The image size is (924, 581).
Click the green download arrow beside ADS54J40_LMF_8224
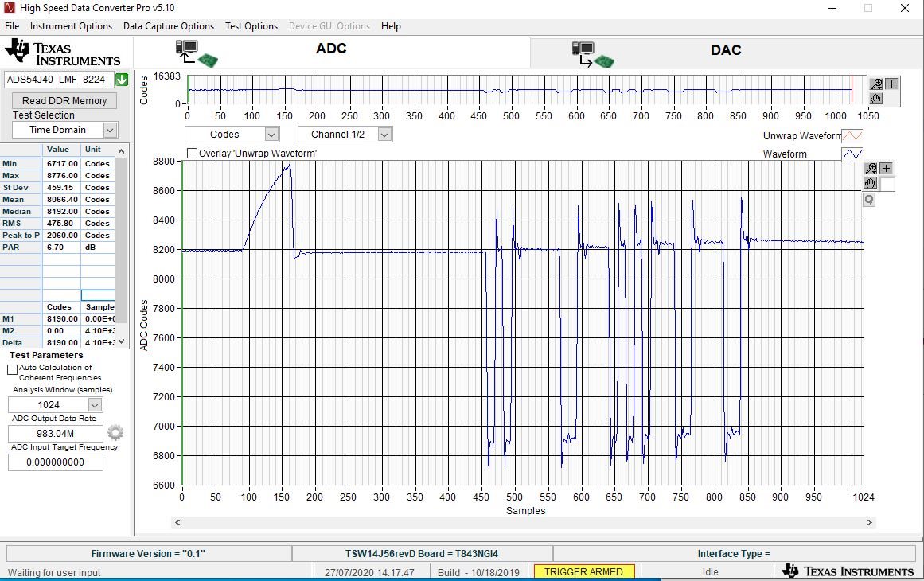pyautogui.click(x=122, y=80)
